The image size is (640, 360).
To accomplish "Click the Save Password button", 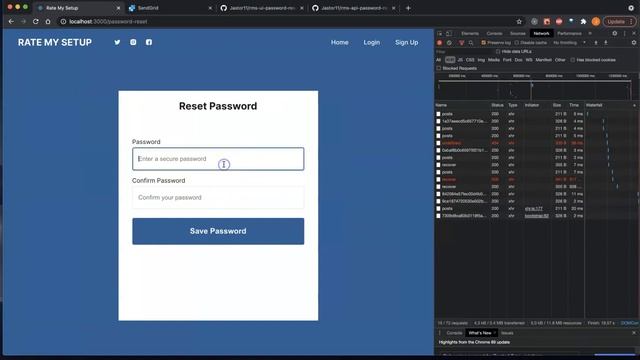I will [218, 231].
